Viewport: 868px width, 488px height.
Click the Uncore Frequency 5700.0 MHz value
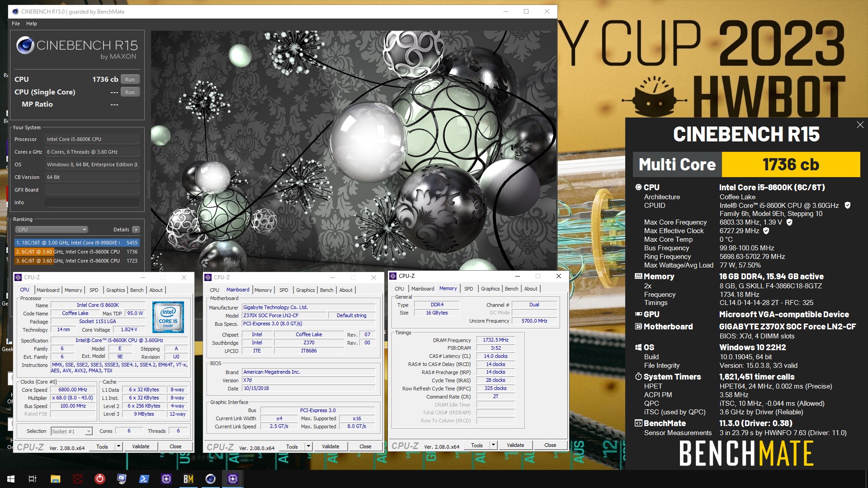click(x=534, y=321)
